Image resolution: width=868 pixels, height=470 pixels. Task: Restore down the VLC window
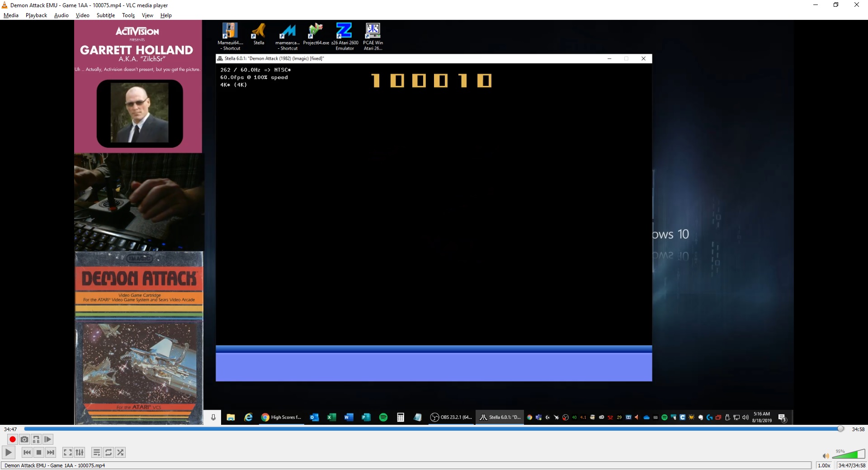pyautogui.click(x=836, y=5)
